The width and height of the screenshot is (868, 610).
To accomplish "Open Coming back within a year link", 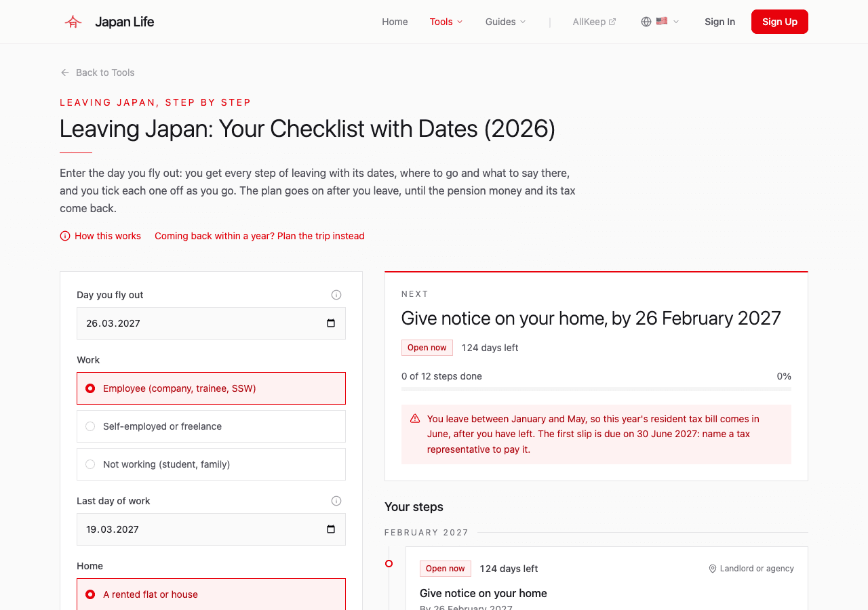I will (x=260, y=236).
